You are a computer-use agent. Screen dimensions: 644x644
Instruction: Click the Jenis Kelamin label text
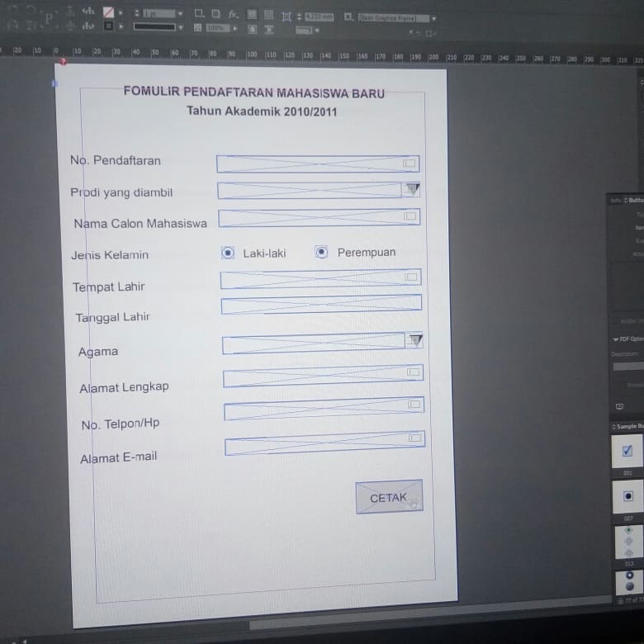click(110, 254)
